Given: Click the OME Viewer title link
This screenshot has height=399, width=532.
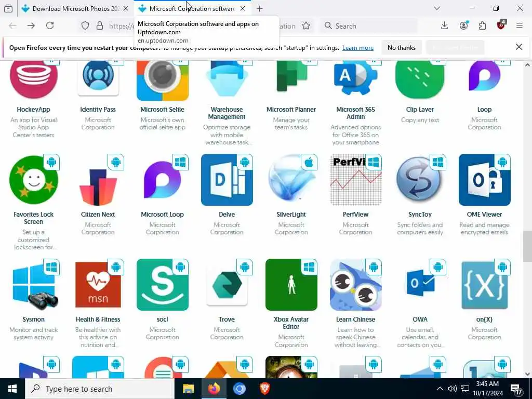Looking at the screenshot, I should 485,215.
